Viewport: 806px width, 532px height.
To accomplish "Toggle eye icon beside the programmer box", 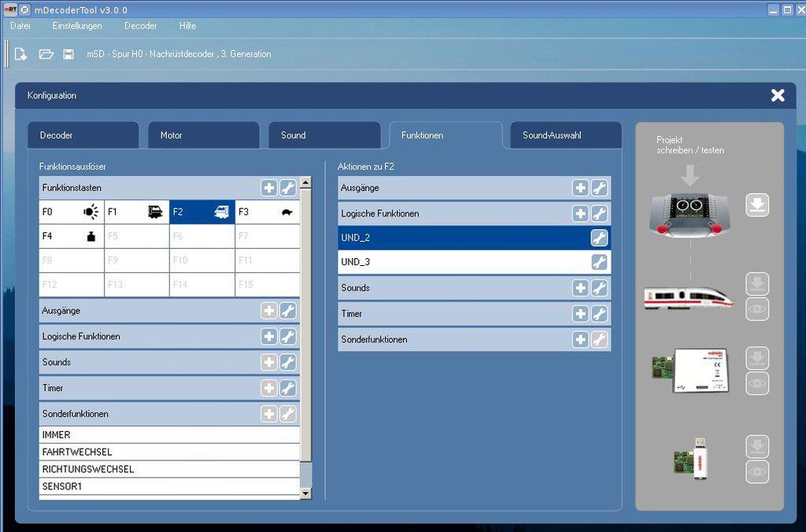I will pos(757,383).
